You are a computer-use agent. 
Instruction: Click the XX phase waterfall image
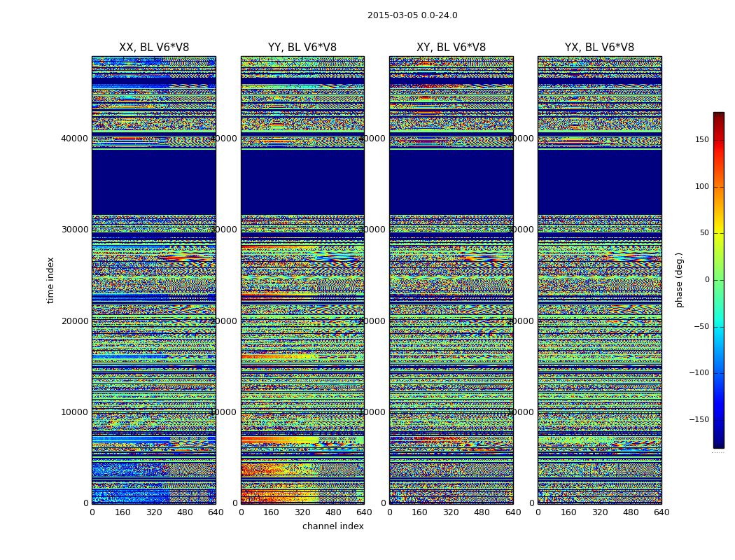click(x=154, y=280)
